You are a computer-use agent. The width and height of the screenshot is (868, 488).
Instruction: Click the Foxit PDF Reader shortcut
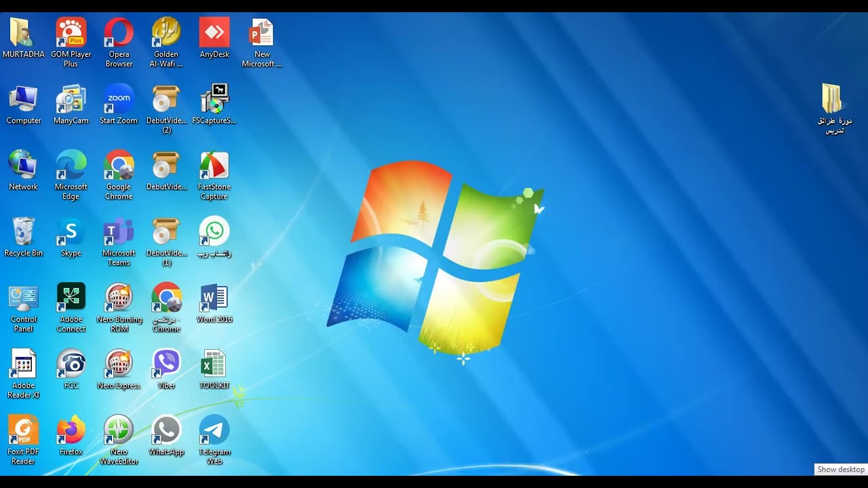click(24, 430)
